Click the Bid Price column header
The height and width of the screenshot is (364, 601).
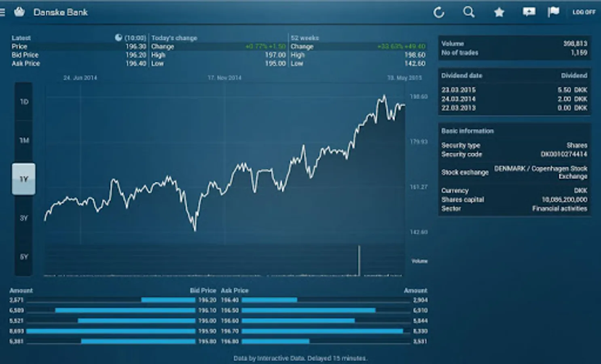point(203,290)
